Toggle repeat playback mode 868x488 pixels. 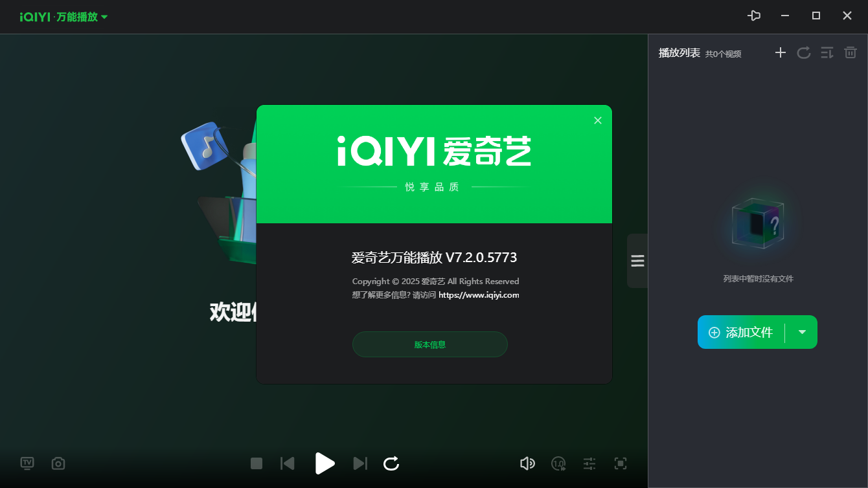391,463
